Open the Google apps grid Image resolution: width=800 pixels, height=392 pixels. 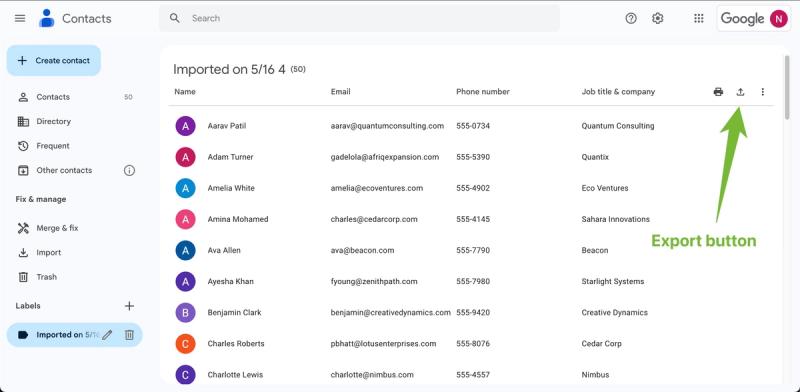699,18
